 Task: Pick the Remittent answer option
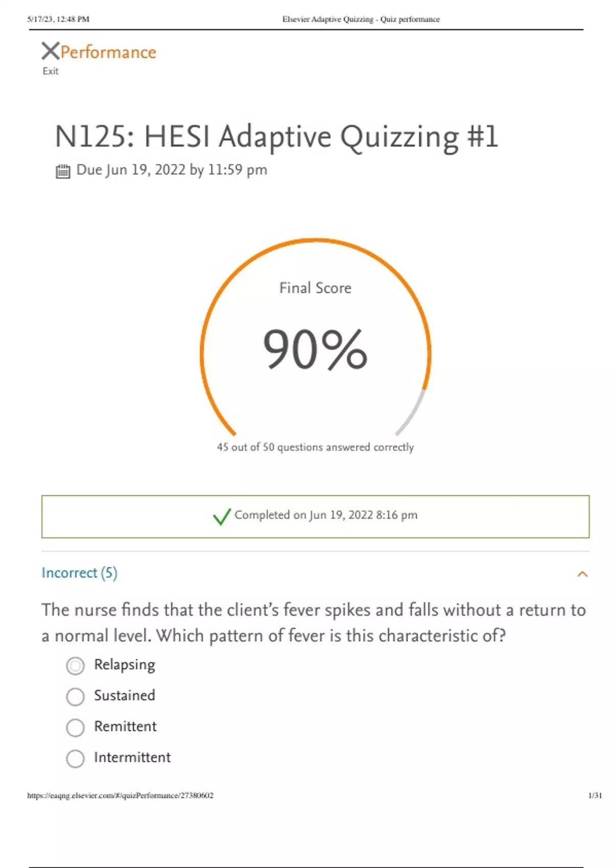pos(75,728)
